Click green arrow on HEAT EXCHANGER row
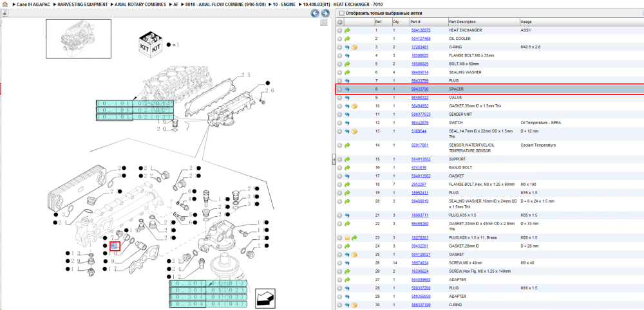This screenshot has width=644, height=310. tap(347, 30)
